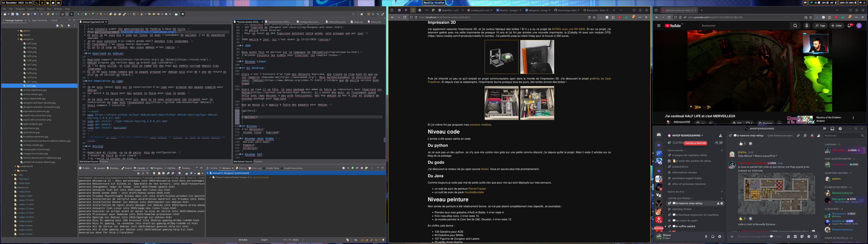This screenshot has height=244, width=868.
Task: Click the 1 NOUVELLE MENTION button
Action: click(695, 143)
